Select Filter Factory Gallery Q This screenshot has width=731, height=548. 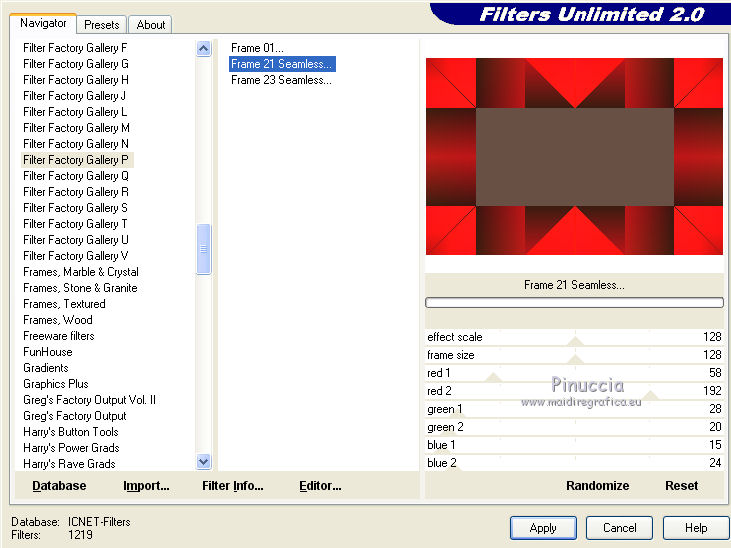pos(76,176)
